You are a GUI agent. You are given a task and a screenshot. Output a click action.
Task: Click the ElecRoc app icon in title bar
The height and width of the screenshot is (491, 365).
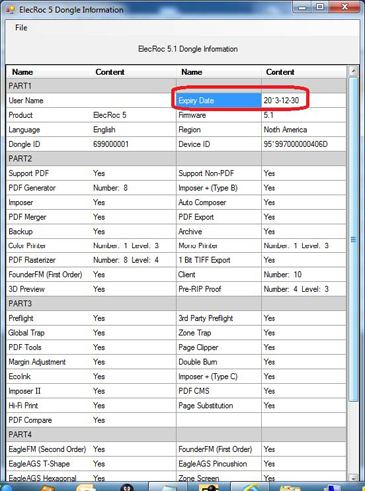click(x=10, y=9)
